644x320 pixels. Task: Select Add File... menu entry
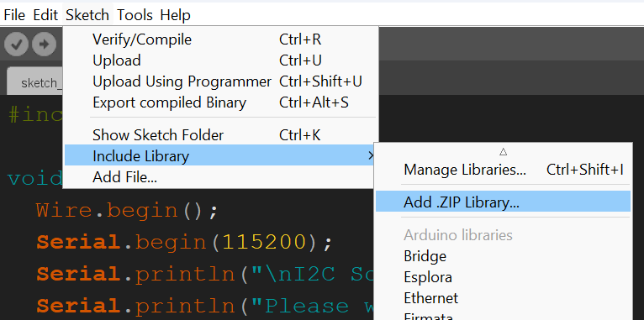tap(220, 177)
